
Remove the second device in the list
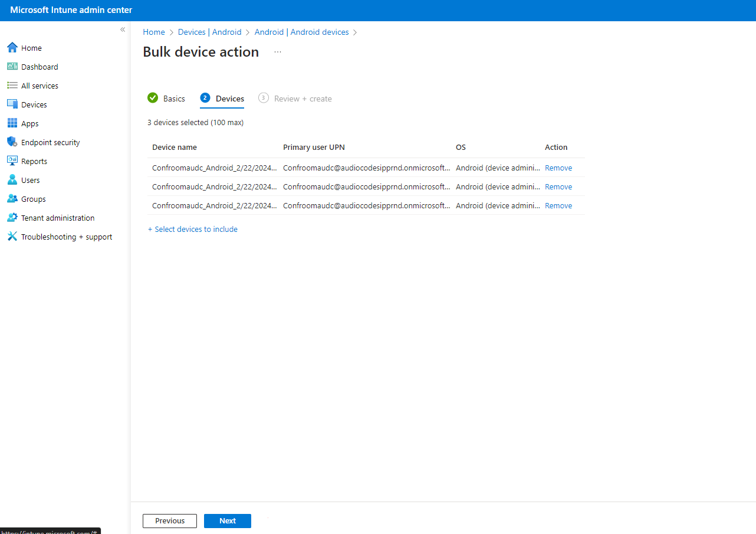click(558, 186)
